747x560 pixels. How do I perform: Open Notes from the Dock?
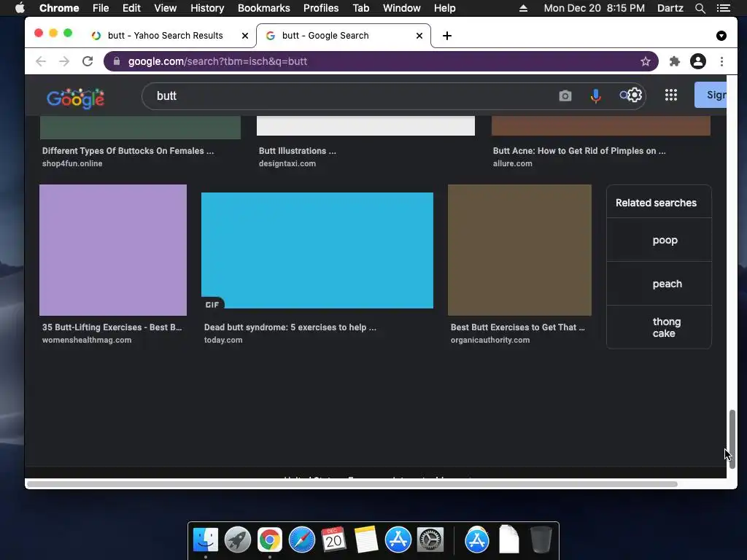click(366, 540)
